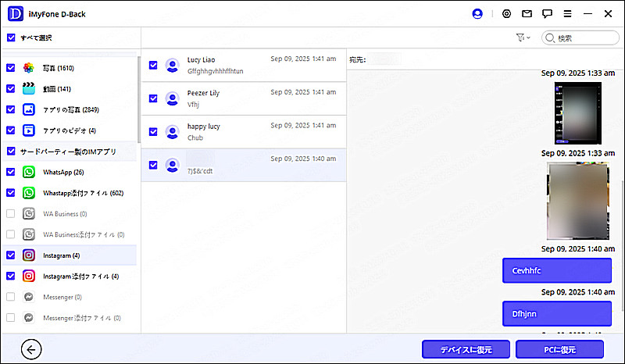
Task: Toggle the すべて選択 select-all checkbox
Action: (x=11, y=37)
